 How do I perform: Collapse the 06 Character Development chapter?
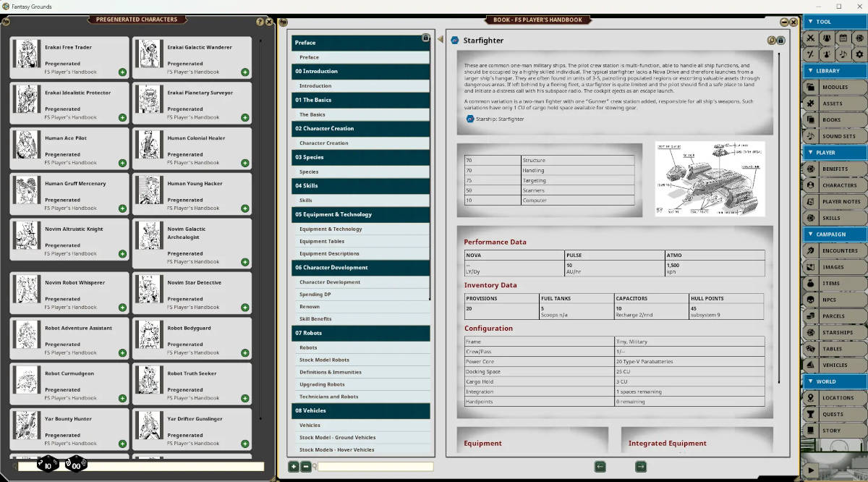361,268
